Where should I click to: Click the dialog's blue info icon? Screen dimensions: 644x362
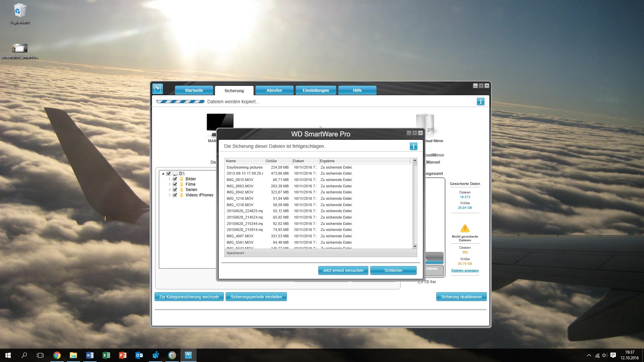tap(413, 146)
